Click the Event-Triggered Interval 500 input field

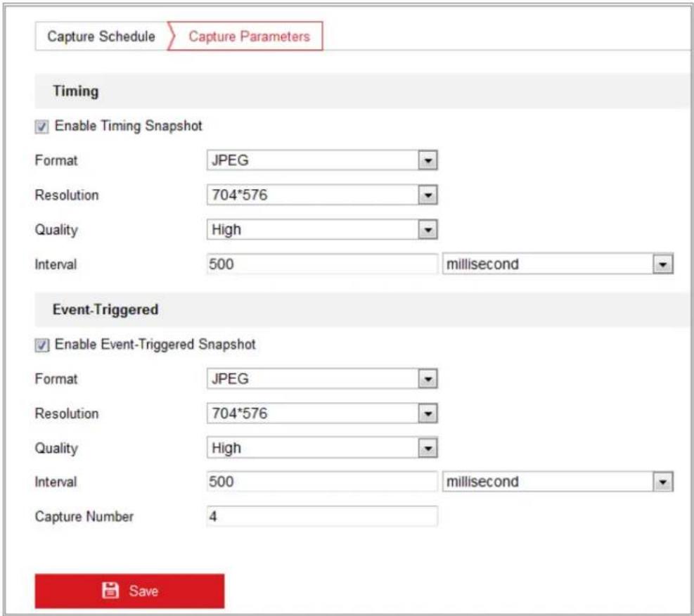tap(322, 482)
